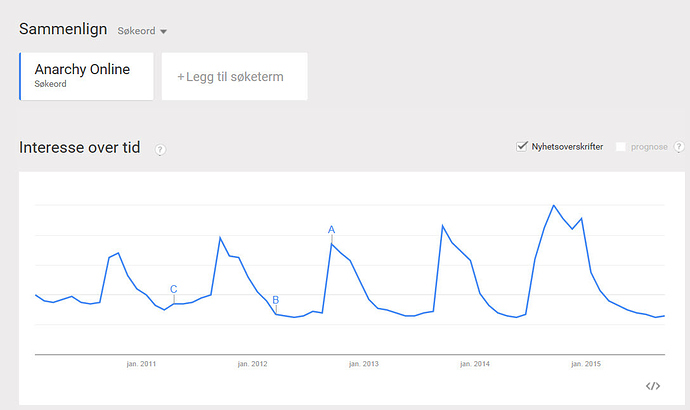This screenshot has width=690, height=410.
Task: Select the Anarchy Online search term card
Action: coord(86,76)
